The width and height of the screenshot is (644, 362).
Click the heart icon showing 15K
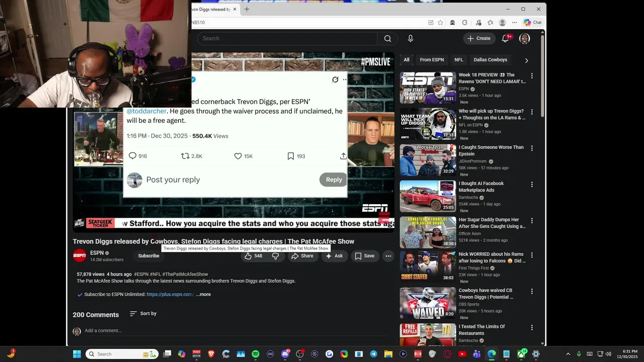pyautogui.click(x=238, y=156)
